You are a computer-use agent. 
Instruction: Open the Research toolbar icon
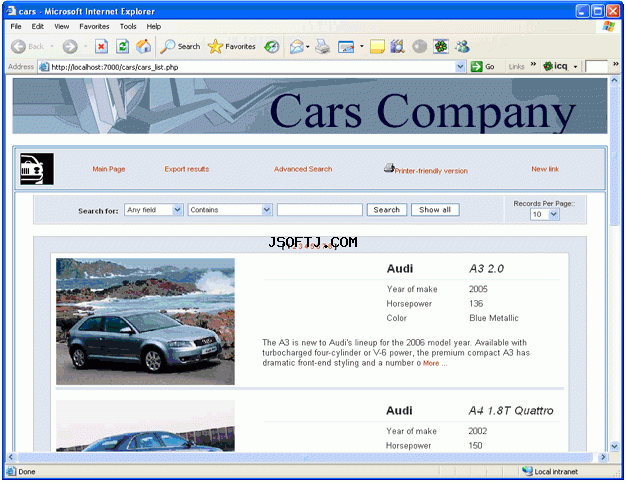398,47
